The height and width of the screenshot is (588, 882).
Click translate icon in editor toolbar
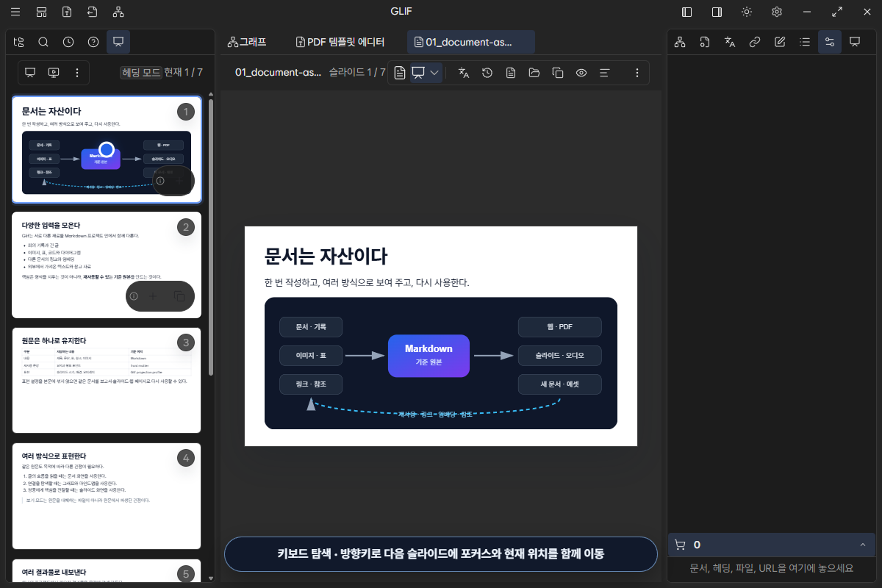point(464,73)
